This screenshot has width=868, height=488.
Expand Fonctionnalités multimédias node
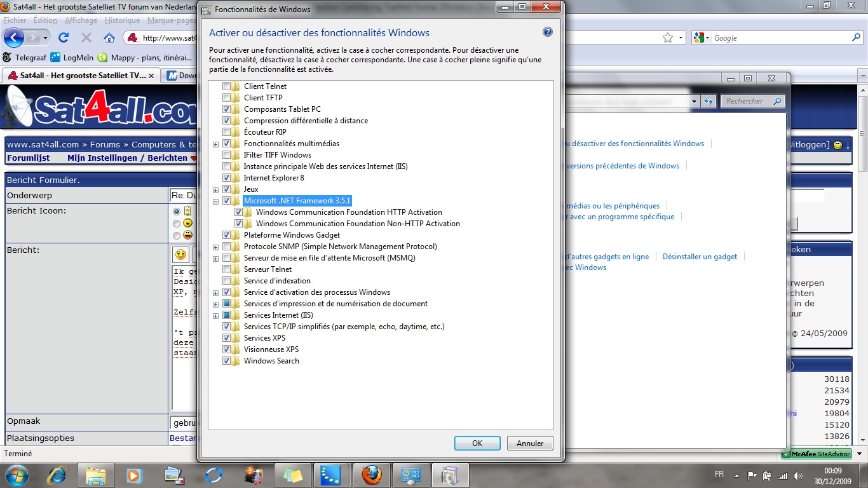[x=216, y=144]
